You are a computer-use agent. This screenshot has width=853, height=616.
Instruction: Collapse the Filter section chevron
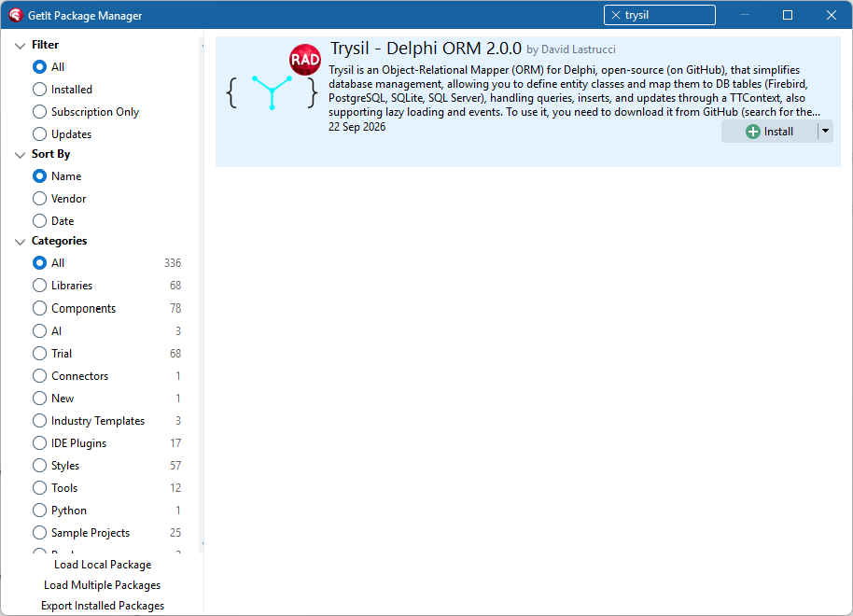21,45
